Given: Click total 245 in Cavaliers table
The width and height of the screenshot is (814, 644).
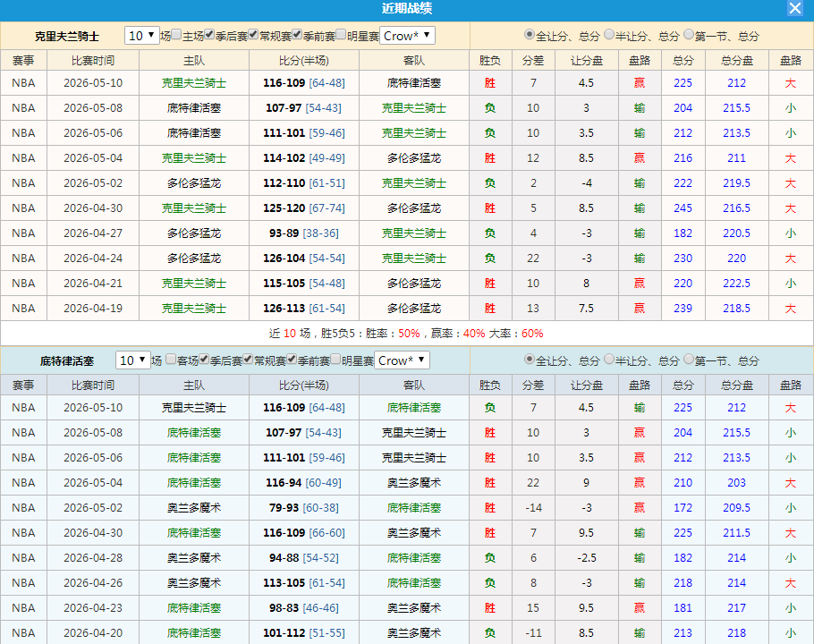Looking at the screenshot, I should coord(683,208).
